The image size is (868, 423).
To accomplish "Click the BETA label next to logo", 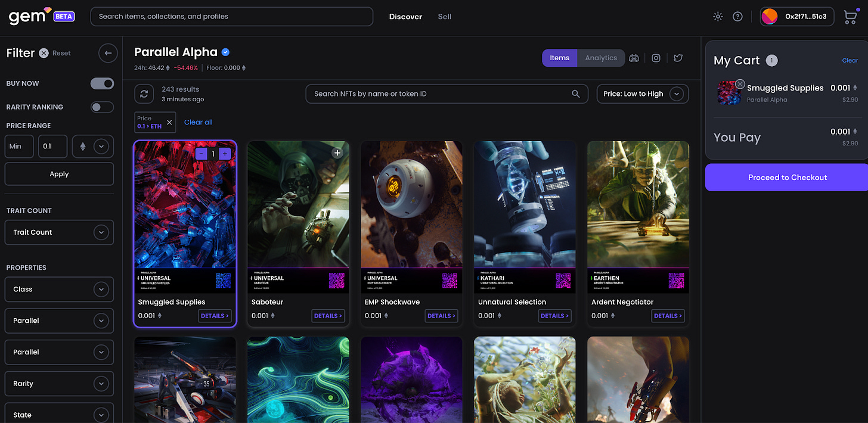I will 64,17.
